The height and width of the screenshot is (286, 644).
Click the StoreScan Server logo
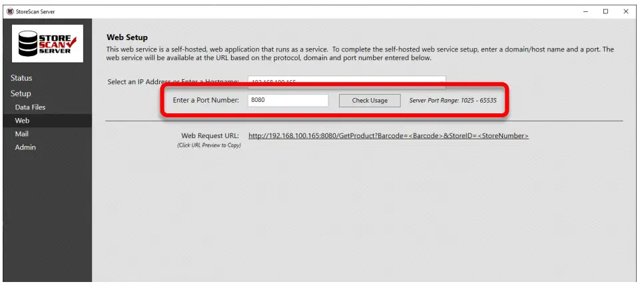(x=48, y=43)
